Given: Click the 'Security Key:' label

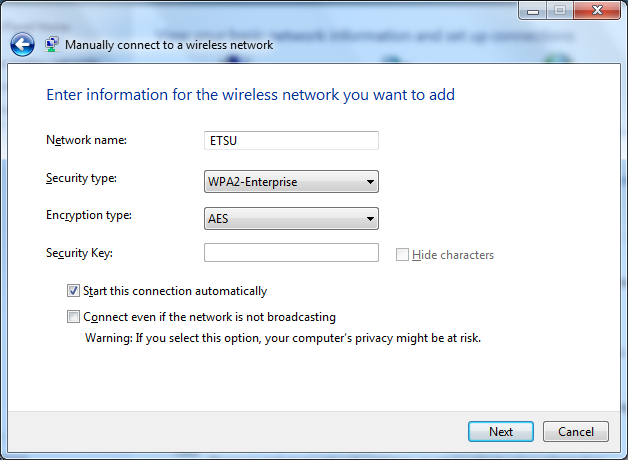Looking at the screenshot, I should (79, 253).
